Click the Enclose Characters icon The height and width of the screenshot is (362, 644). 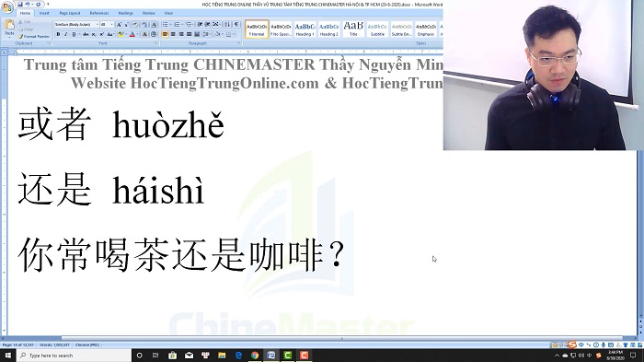[154, 34]
